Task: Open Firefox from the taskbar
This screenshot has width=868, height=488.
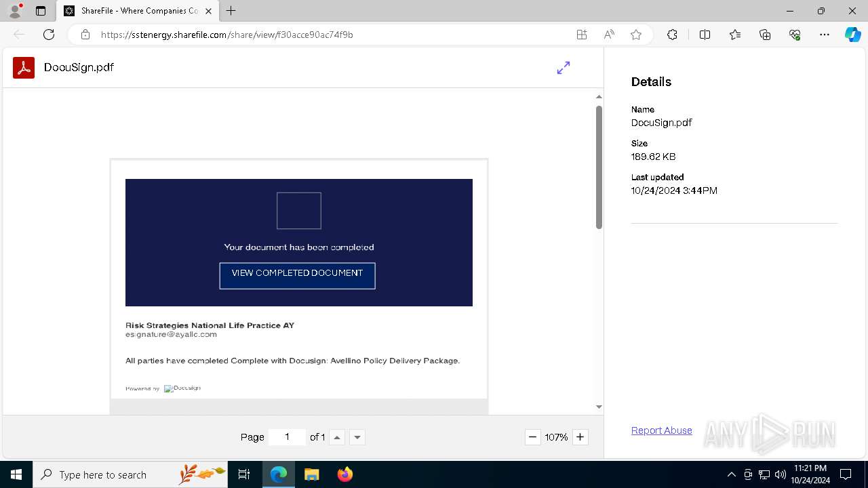Action: point(344,474)
